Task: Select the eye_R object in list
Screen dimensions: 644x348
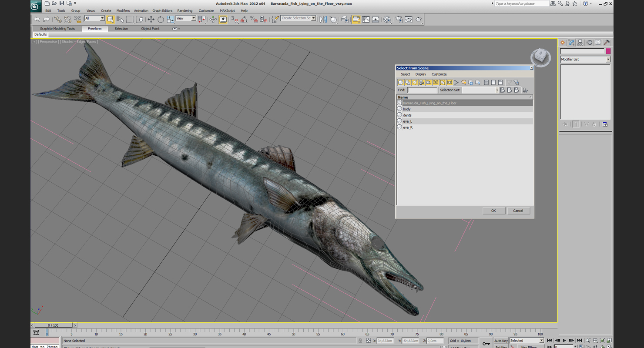Action: [x=464, y=127]
